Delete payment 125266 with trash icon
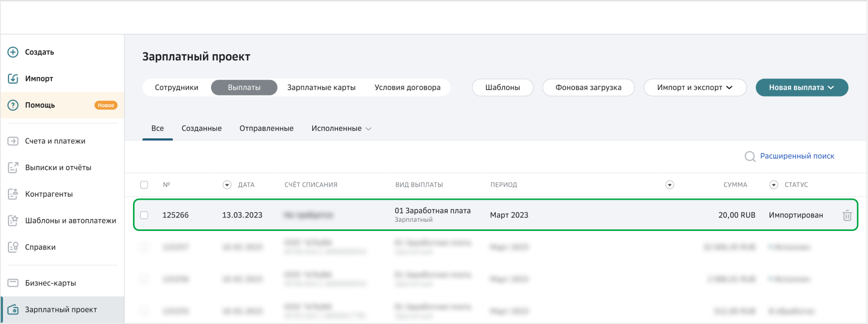This screenshot has width=868, height=324. [847, 215]
